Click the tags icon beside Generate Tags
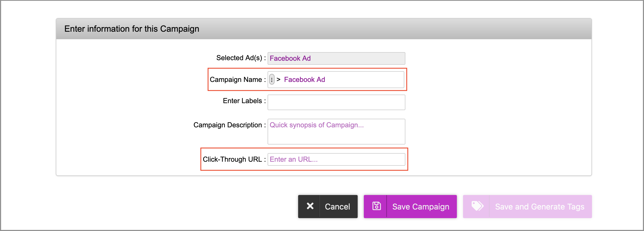Screen dimensions: 644x231 (477, 206)
